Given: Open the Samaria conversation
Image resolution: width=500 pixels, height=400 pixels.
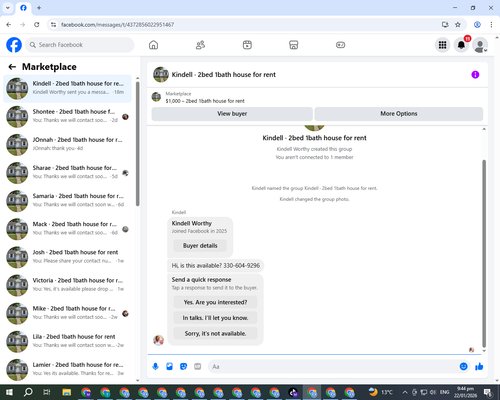Looking at the screenshot, I should [x=67, y=201].
